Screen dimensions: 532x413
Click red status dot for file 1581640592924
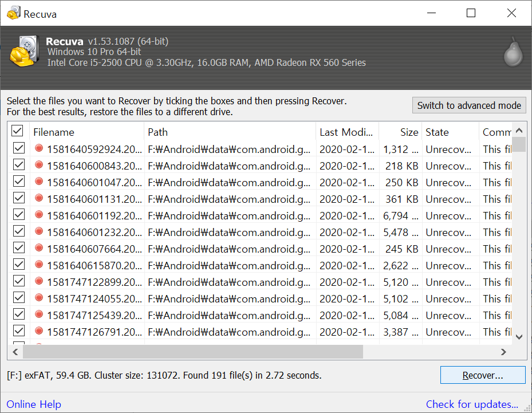point(39,148)
